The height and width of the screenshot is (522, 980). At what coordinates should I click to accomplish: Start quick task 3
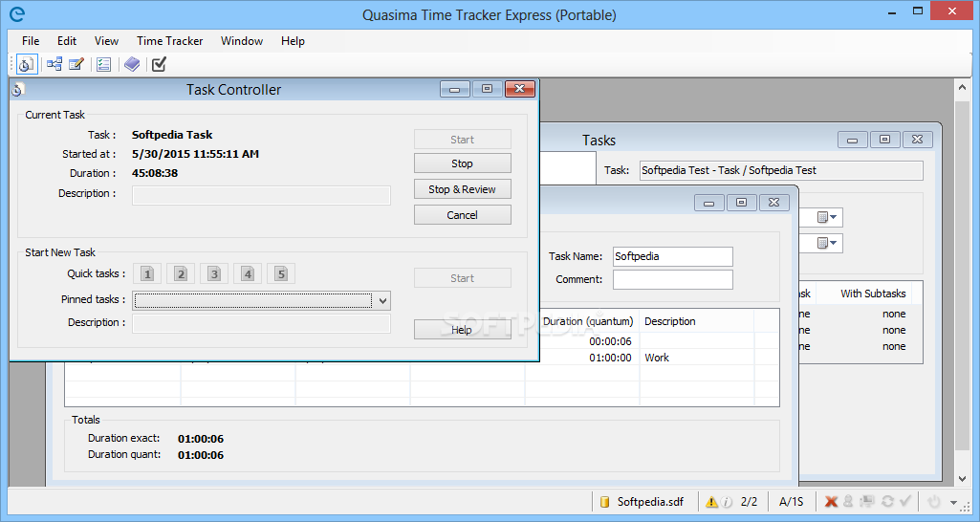tap(214, 273)
